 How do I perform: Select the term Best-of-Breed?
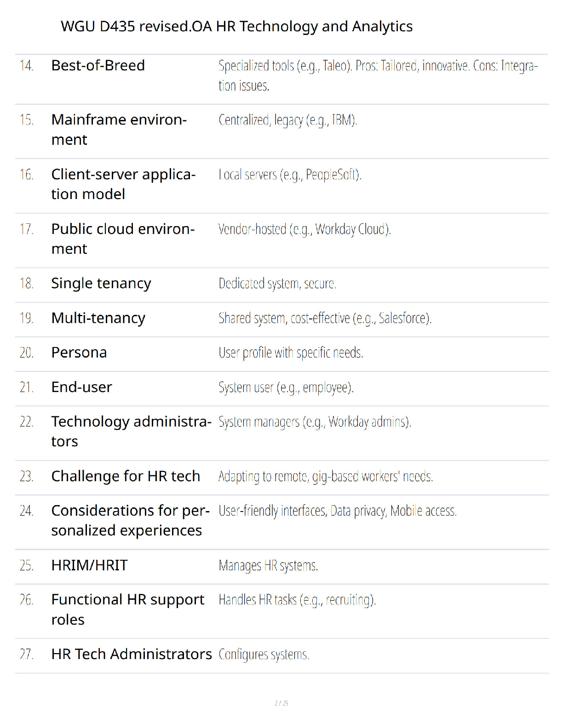98,66
